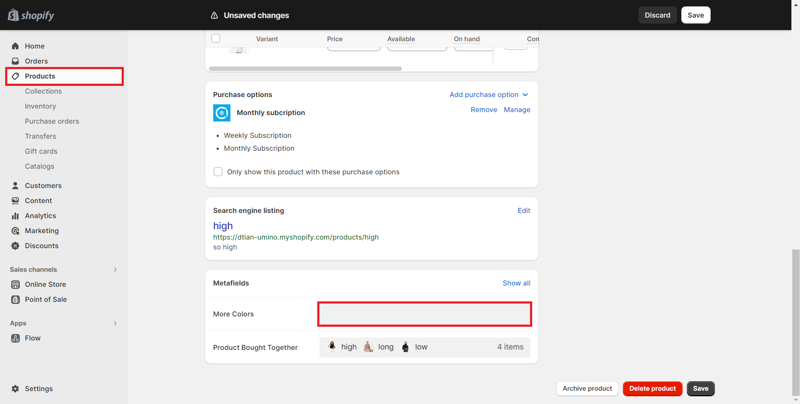Click the Shopify logo in header
Viewport: 800px width, 404px height.
[31, 15]
